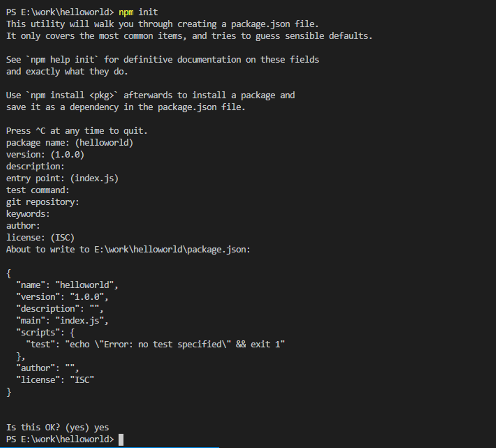Click the "entry point: (index.js)" line

click(x=62, y=179)
